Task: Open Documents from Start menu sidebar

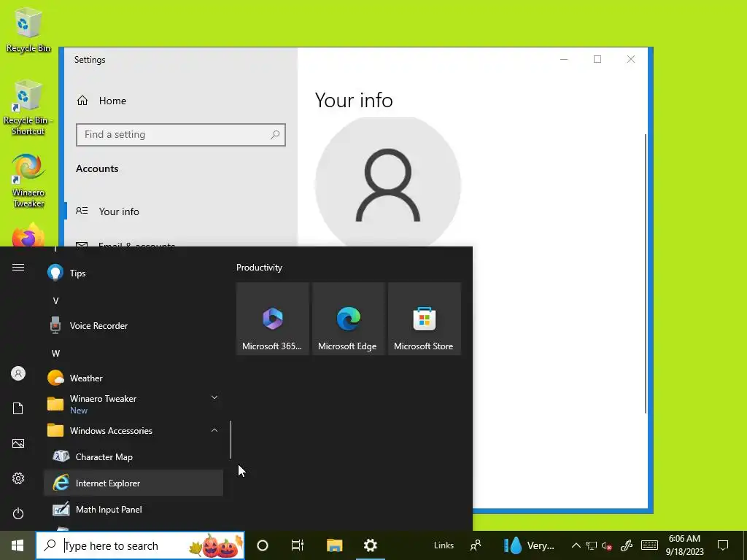Action: tap(18, 408)
